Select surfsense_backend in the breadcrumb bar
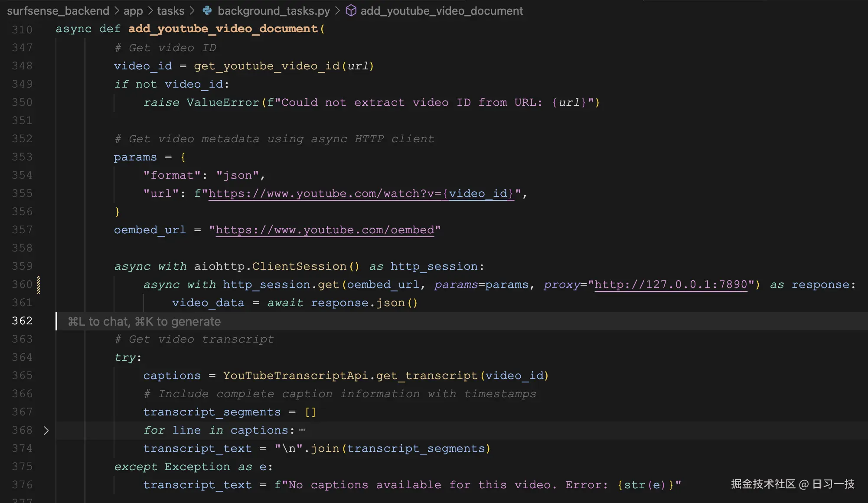 point(59,10)
